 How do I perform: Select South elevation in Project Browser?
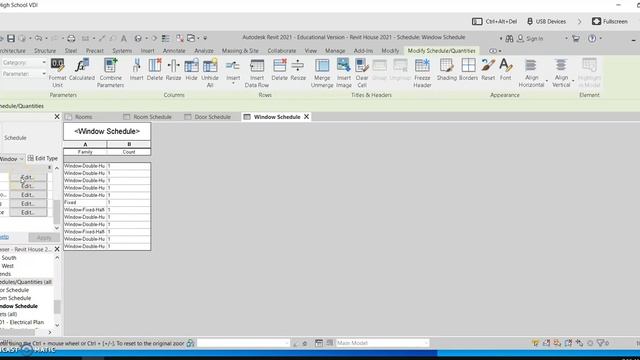(x=9, y=258)
